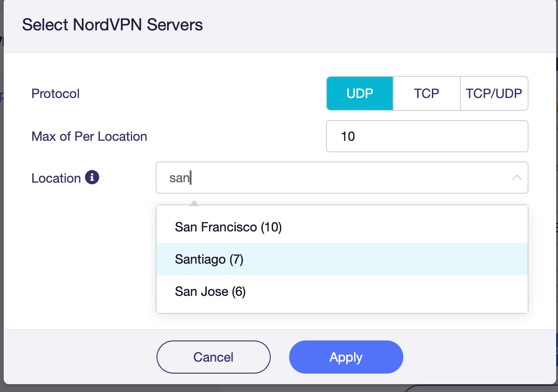This screenshot has height=392, width=558.
Task: Collapse the Location dropdown arrow
Action: pos(517,178)
